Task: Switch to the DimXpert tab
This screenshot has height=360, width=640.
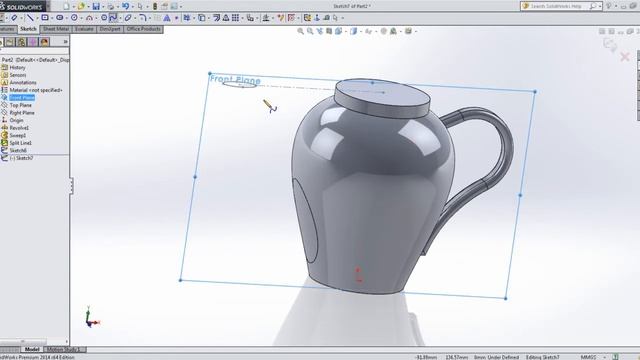Action: pos(110,29)
